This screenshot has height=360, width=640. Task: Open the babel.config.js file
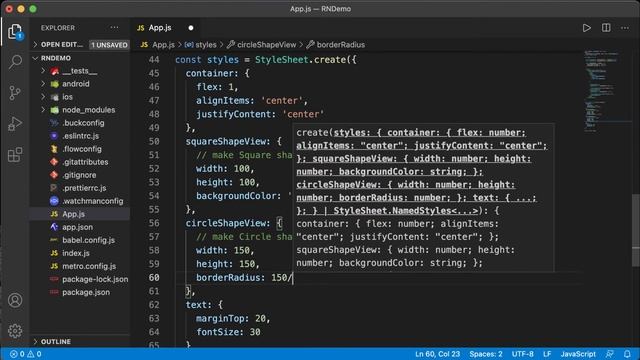(x=88, y=240)
